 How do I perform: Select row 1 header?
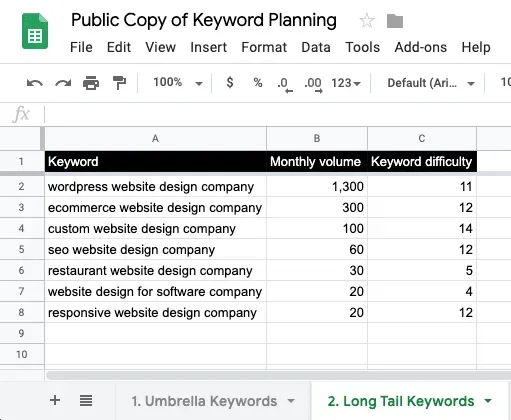21,162
